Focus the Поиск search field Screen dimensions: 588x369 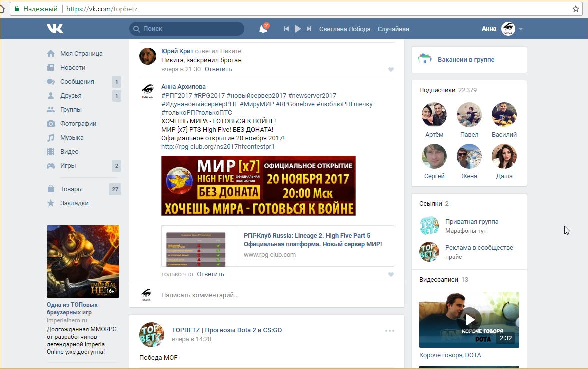187,29
